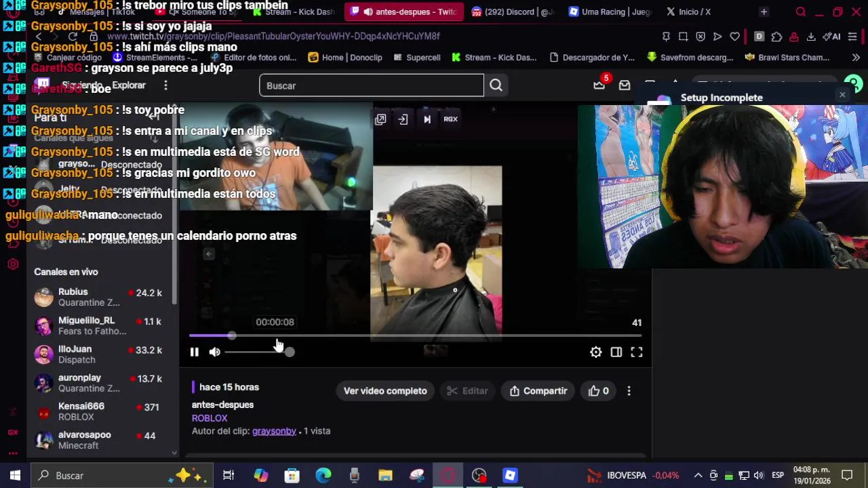868x488 pixels.
Task: Go to Twitch Explorar
Action: [129, 85]
